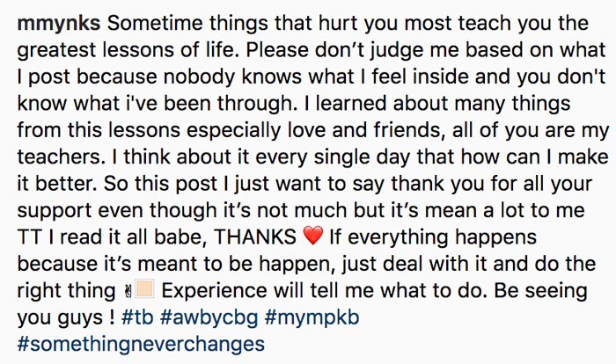
Task: Click the red heart emoji
Action: tap(313, 236)
